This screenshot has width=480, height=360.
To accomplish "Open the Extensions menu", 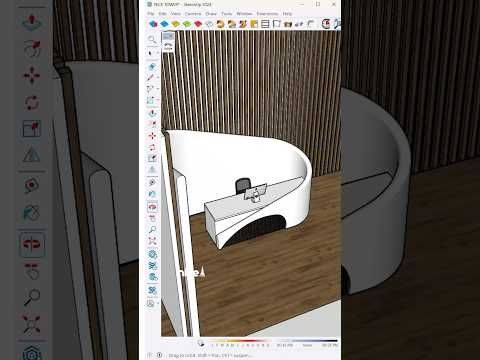I will coord(267,14).
